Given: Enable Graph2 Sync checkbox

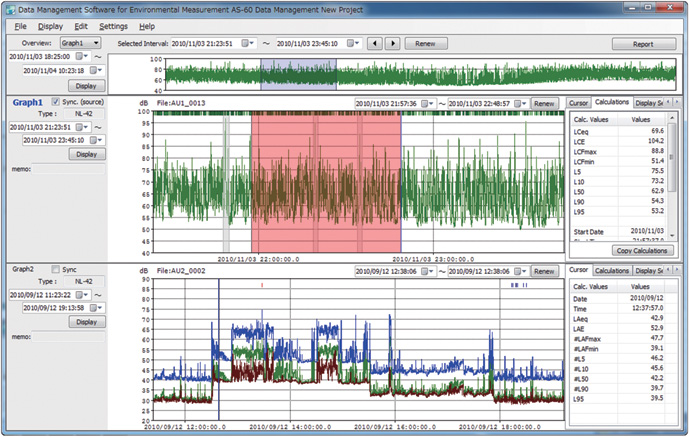Looking at the screenshot, I should (x=56, y=270).
